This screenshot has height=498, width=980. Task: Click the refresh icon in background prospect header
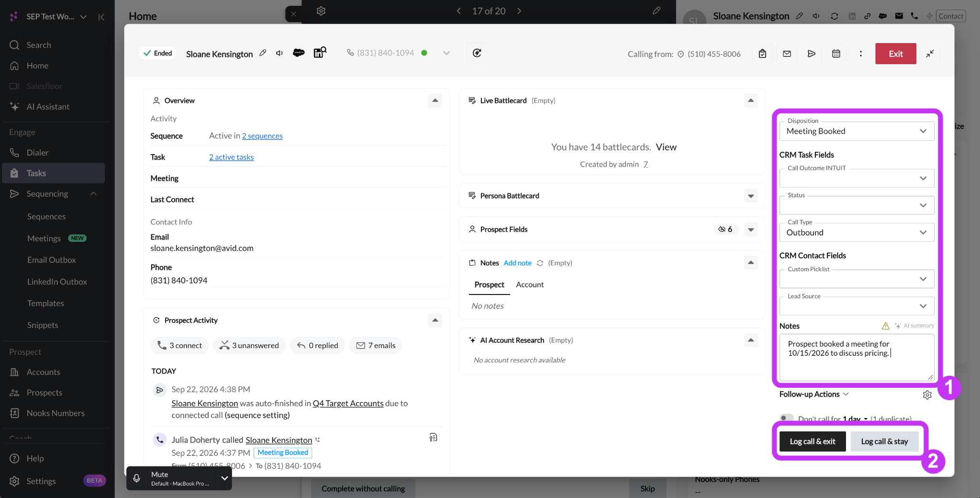(x=834, y=16)
